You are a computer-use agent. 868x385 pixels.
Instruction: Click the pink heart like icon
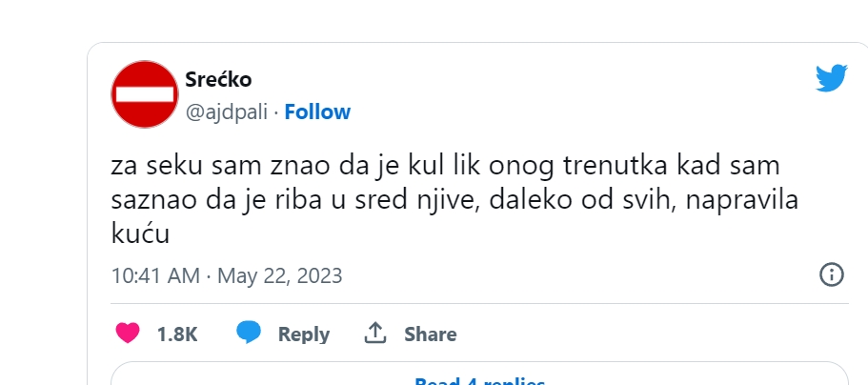pyautogui.click(x=127, y=333)
